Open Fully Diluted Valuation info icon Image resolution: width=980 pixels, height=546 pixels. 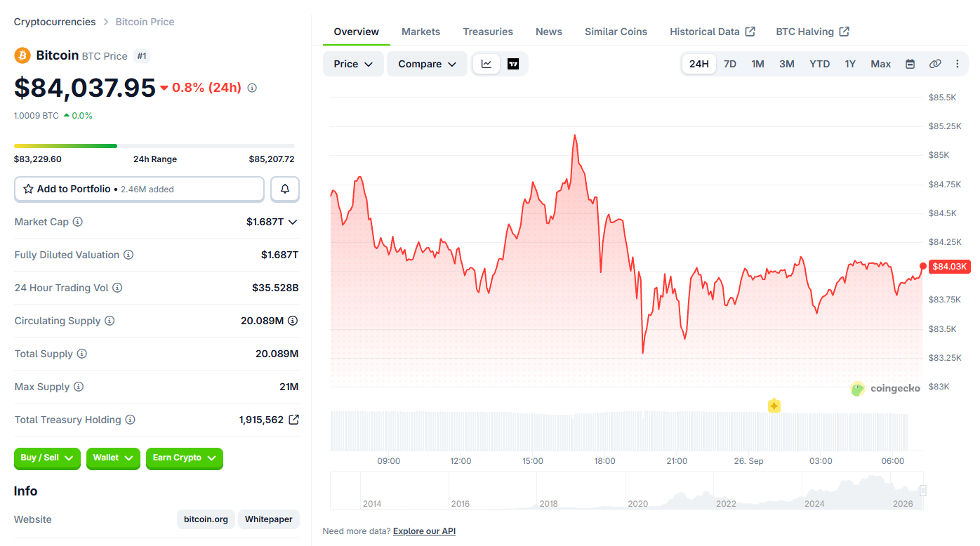[x=128, y=255]
